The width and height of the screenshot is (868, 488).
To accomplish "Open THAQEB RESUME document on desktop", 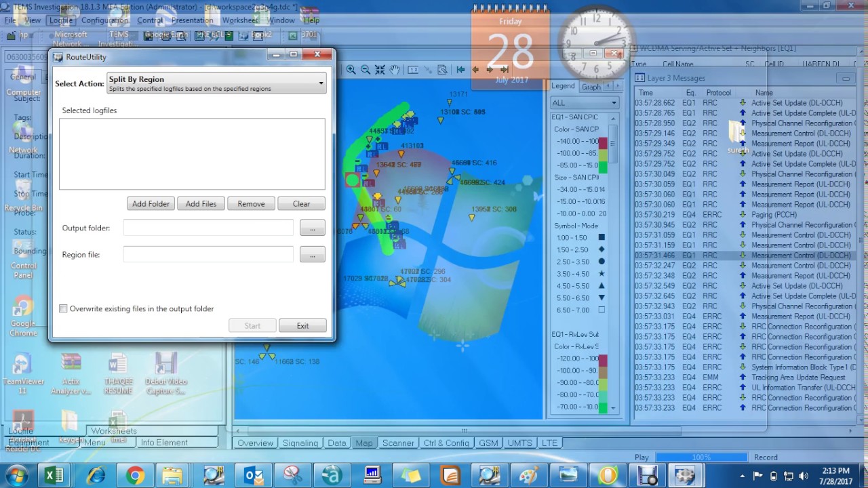I will point(118,373).
